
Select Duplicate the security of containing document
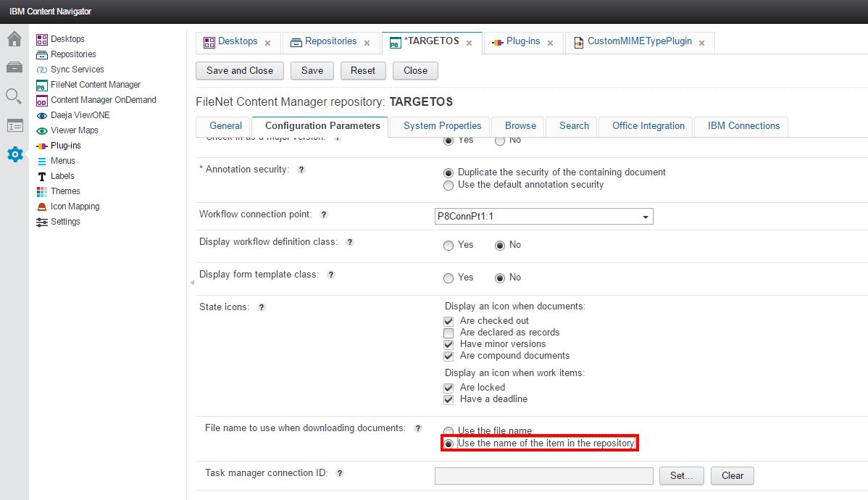coord(448,172)
